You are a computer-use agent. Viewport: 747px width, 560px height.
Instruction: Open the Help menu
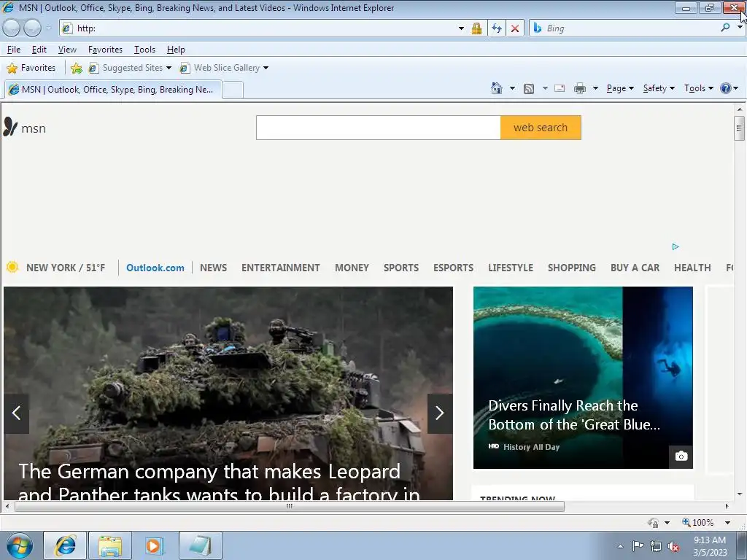[x=176, y=50]
